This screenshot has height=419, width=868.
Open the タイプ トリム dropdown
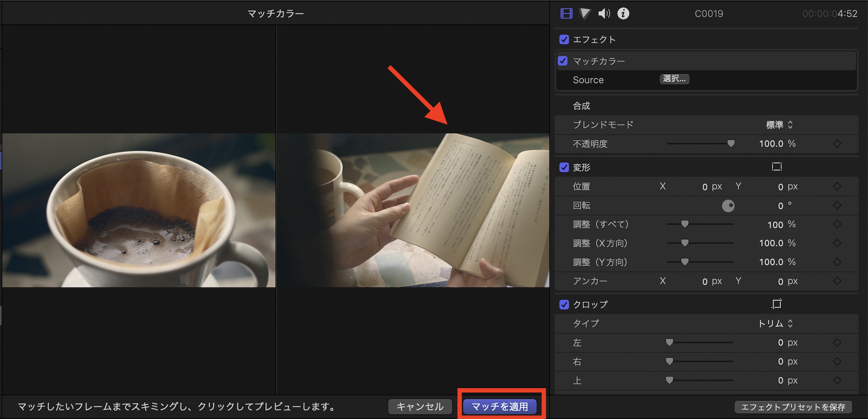[776, 323]
